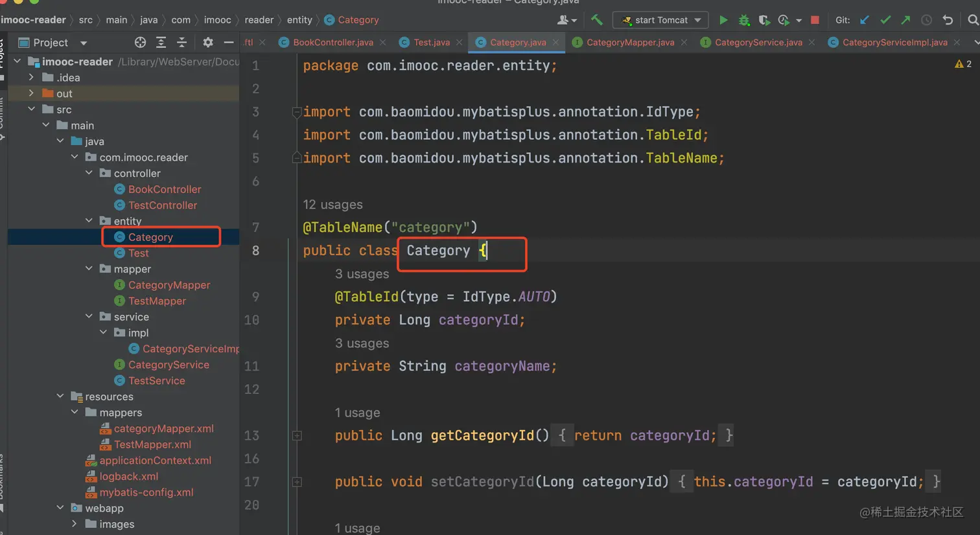This screenshot has width=980, height=535.
Task: Open Project panel settings gear
Action: click(207, 43)
